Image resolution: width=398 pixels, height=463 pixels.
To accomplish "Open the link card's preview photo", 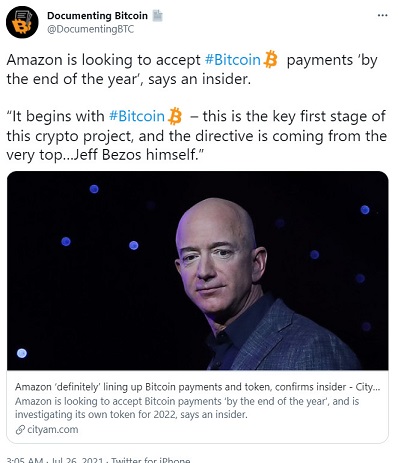I will [x=198, y=271].
